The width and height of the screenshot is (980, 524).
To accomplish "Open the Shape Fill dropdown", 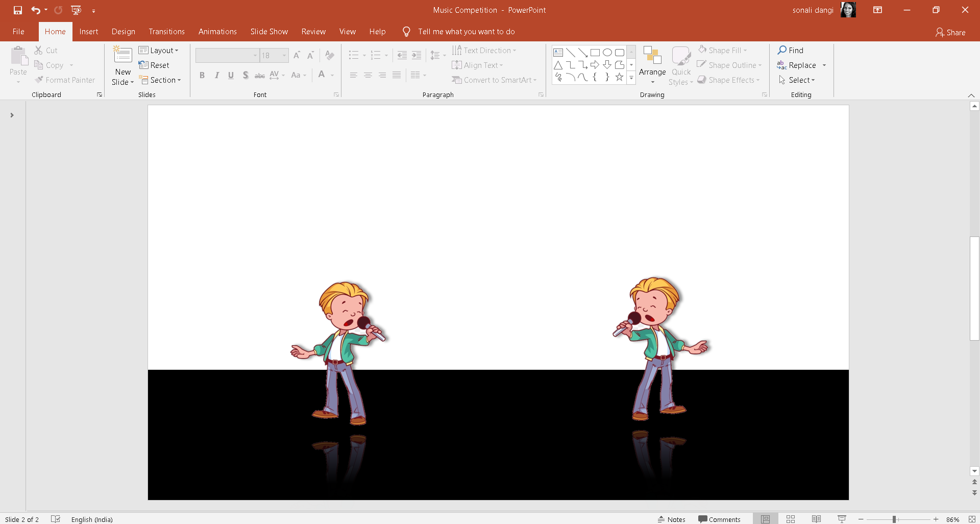I will 722,50.
